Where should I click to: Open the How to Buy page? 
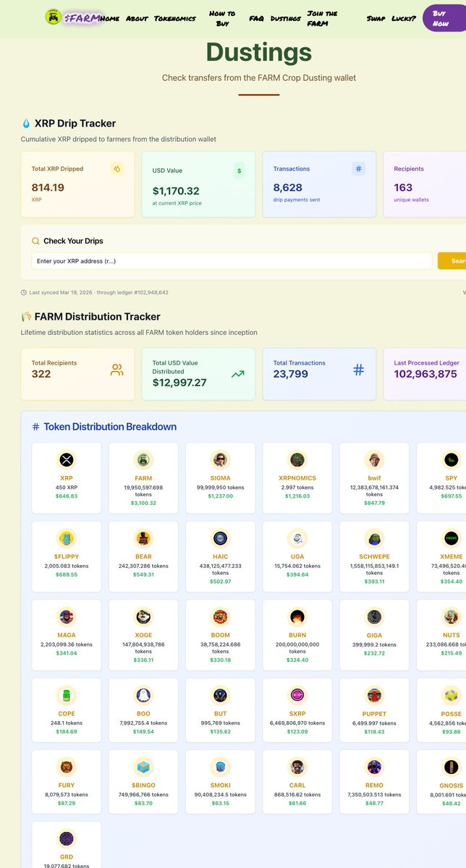[x=222, y=18]
